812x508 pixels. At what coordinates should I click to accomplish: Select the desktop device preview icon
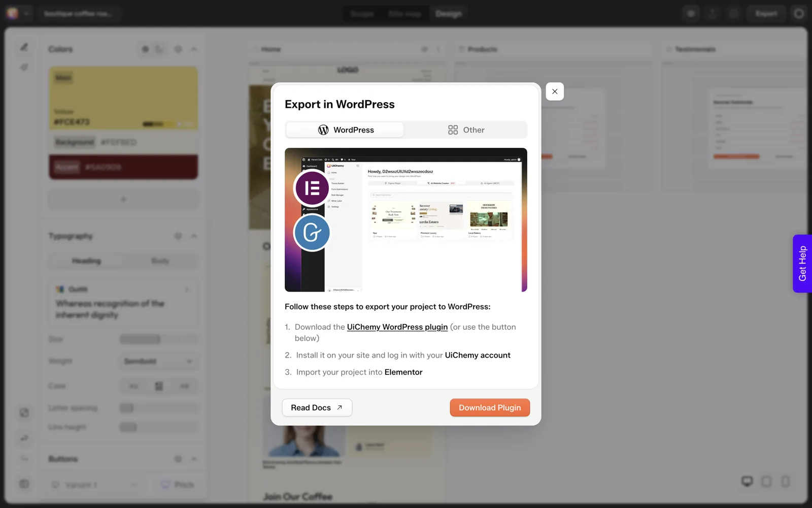pyautogui.click(x=747, y=481)
